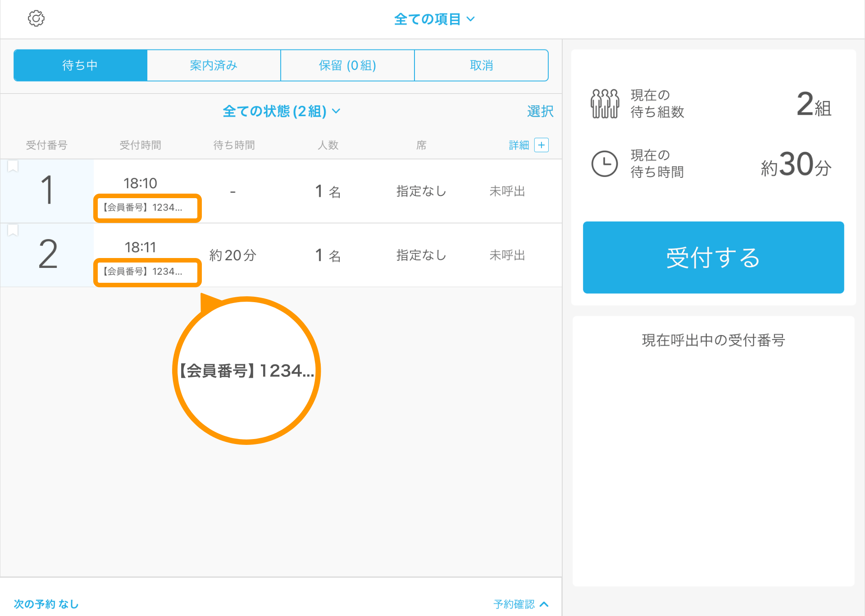Click the current wait time clock icon
The image size is (865, 616).
click(x=604, y=164)
